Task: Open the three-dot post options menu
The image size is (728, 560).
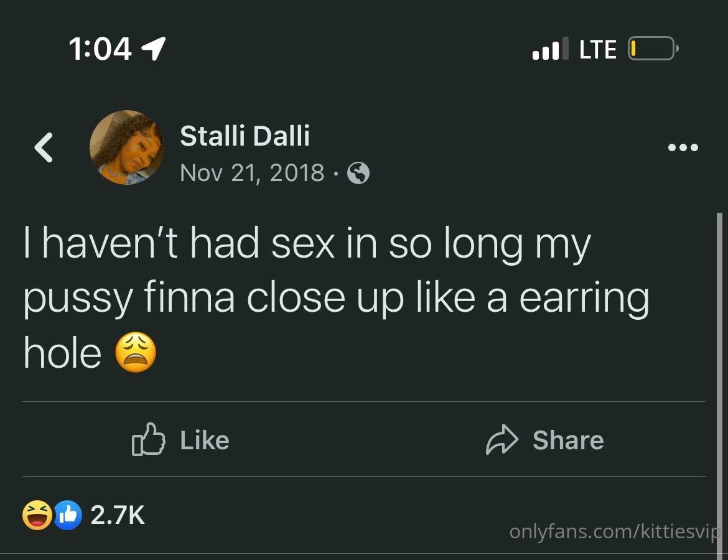Action: click(x=683, y=147)
